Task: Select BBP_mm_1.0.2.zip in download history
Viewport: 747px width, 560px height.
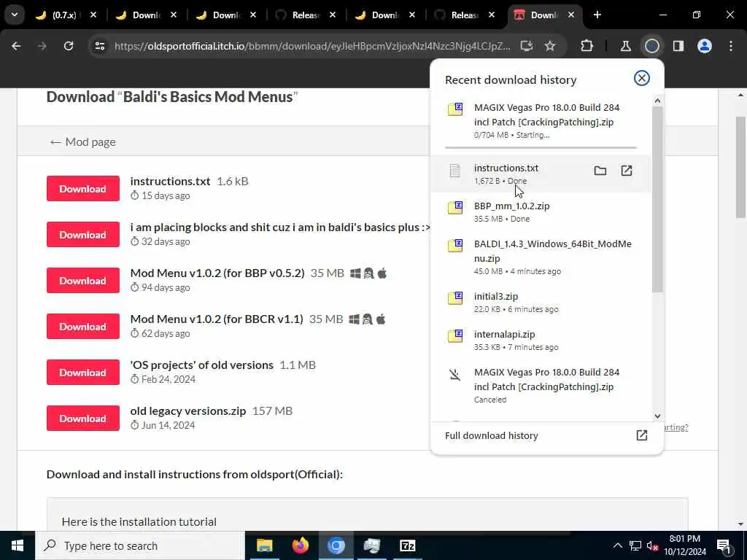Action: click(541, 211)
